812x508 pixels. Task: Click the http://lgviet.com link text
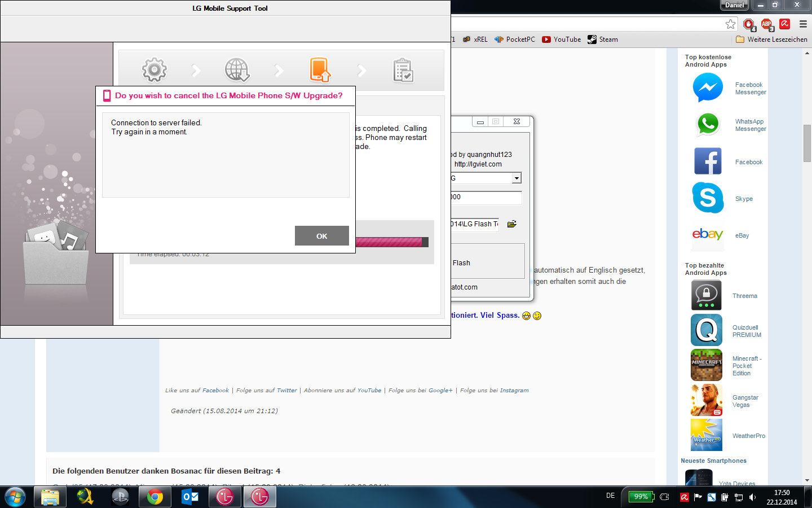click(478, 164)
